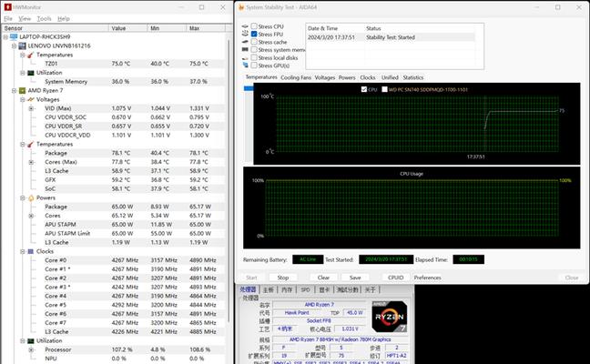Click the monitor icon left of Stress GPU(s)
The height and width of the screenshot is (364, 590).
[x=245, y=66]
